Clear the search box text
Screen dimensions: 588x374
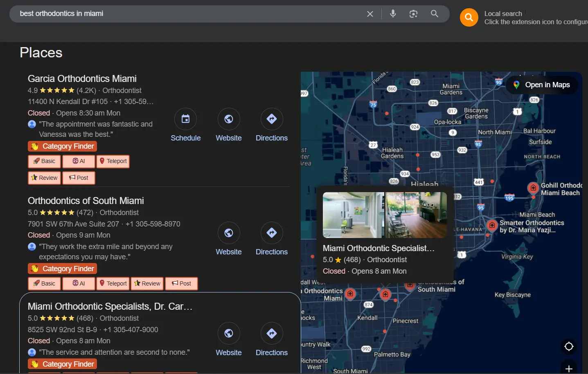(370, 14)
